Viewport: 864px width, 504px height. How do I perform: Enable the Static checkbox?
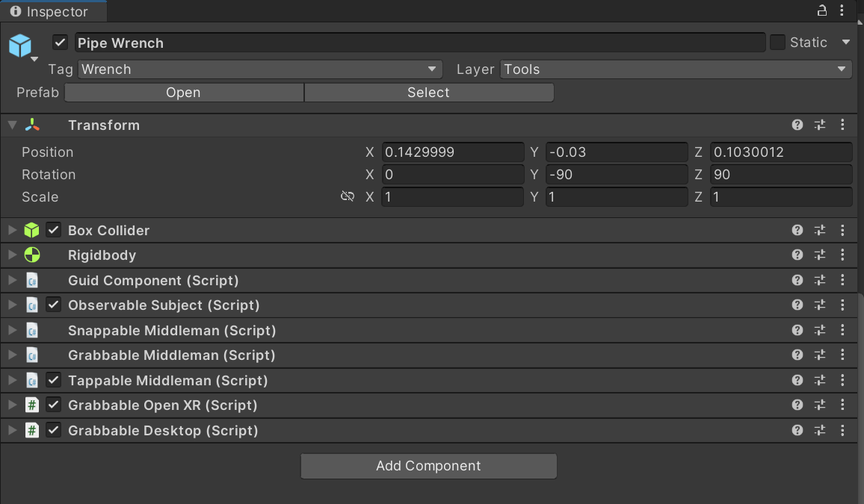(777, 43)
